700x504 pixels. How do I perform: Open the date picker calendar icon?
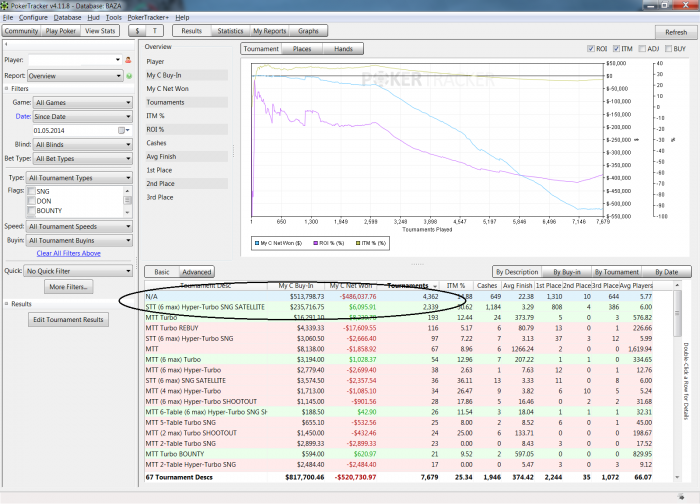click(x=123, y=130)
